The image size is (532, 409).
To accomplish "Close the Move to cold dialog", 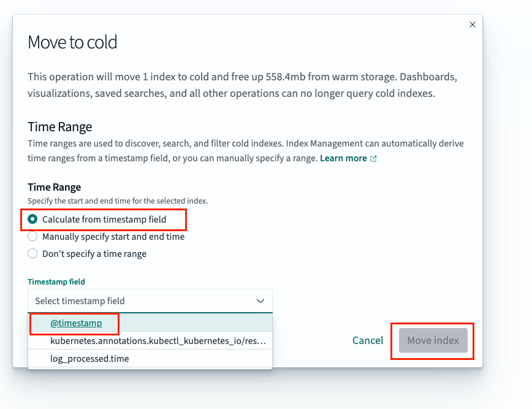I will pyautogui.click(x=473, y=25).
